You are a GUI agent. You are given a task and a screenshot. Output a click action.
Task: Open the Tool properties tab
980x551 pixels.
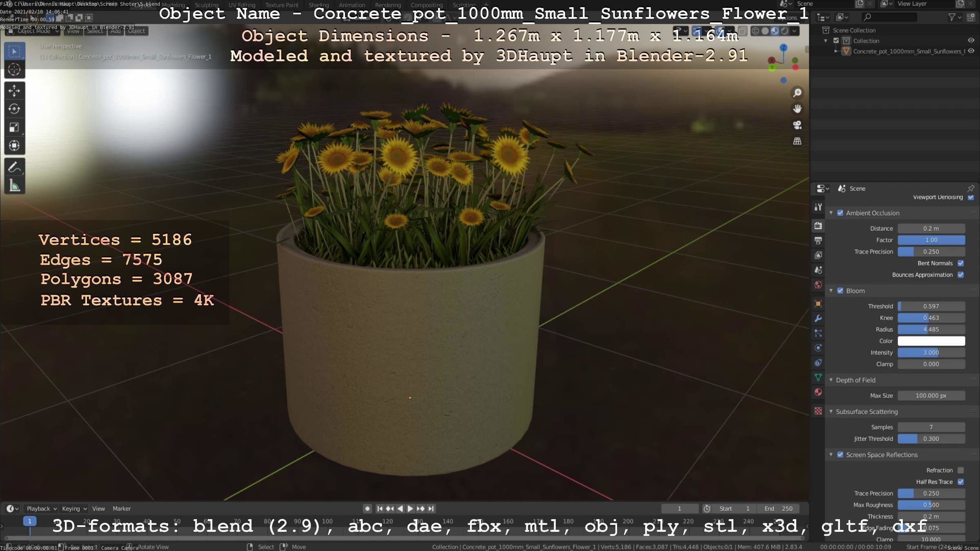tap(818, 207)
